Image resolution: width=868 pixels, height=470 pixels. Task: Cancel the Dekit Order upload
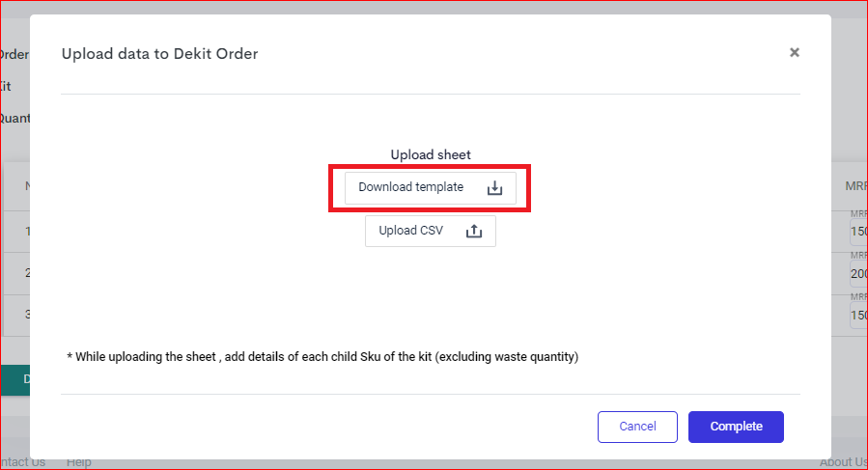(x=637, y=427)
